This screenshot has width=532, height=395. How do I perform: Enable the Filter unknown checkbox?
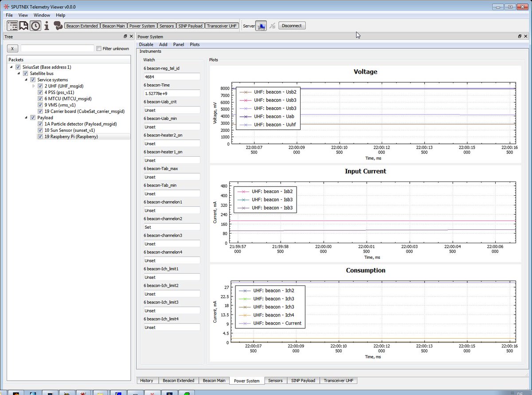coord(99,48)
